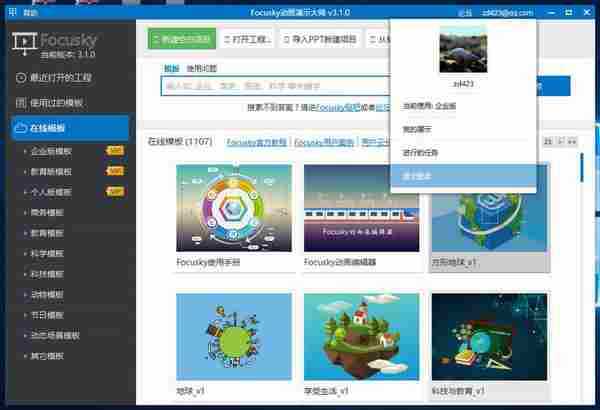Open the 地球_v1 template thumbnail
The image size is (600, 410).
(234, 336)
